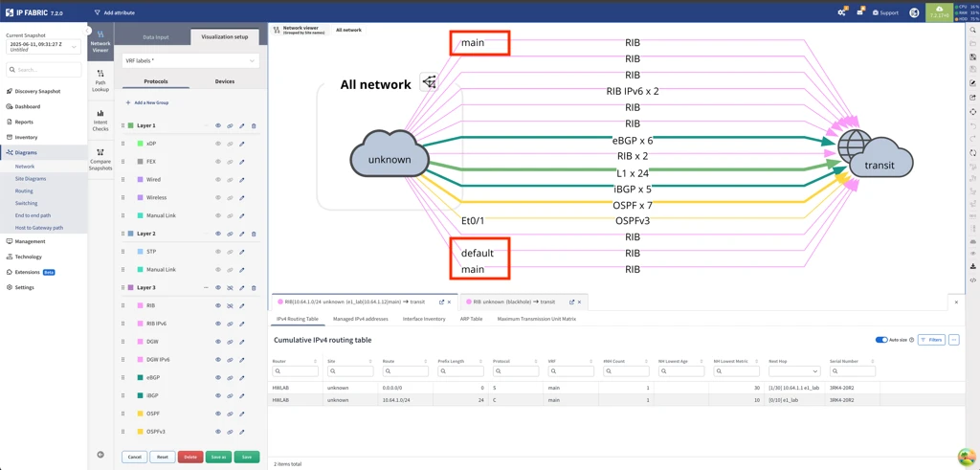The image size is (980, 470).
Task: Toggle visibility of the eBGP protocol
Action: pyautogui.click(x=218, y=378)
